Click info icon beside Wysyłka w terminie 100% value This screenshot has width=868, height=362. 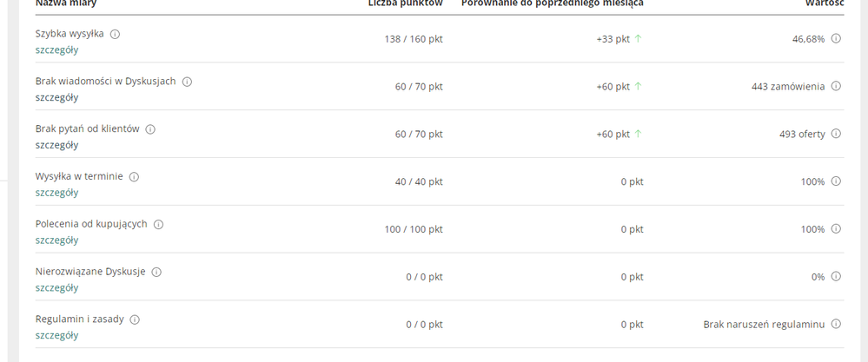point(836,181)
